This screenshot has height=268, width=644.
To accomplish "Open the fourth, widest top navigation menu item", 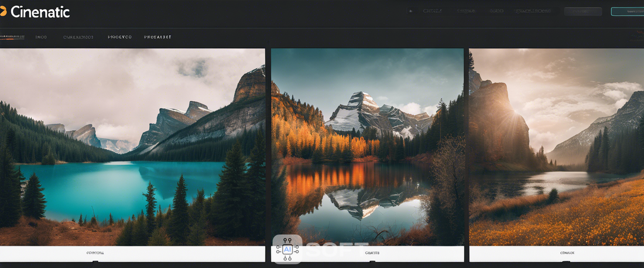I will (533, 11).
